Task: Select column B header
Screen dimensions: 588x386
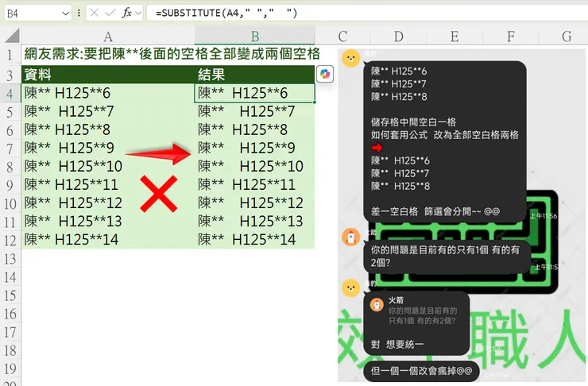Action: pos(254,37)
